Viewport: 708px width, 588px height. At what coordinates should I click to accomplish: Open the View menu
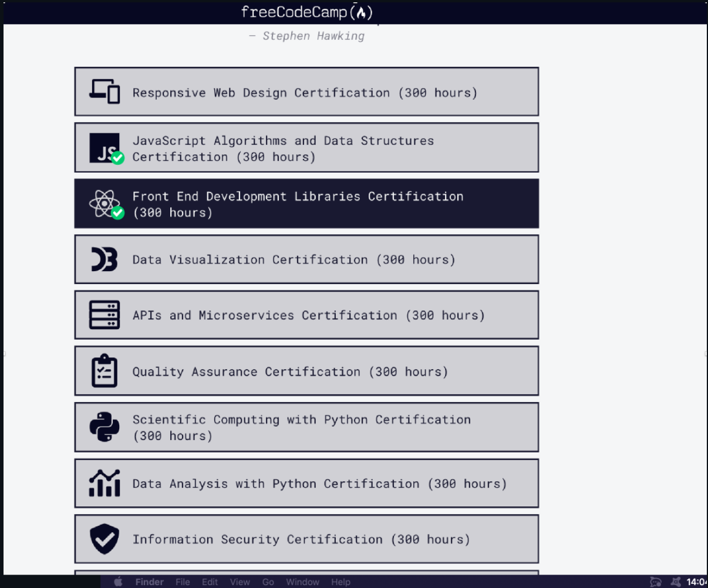[240, 582]
